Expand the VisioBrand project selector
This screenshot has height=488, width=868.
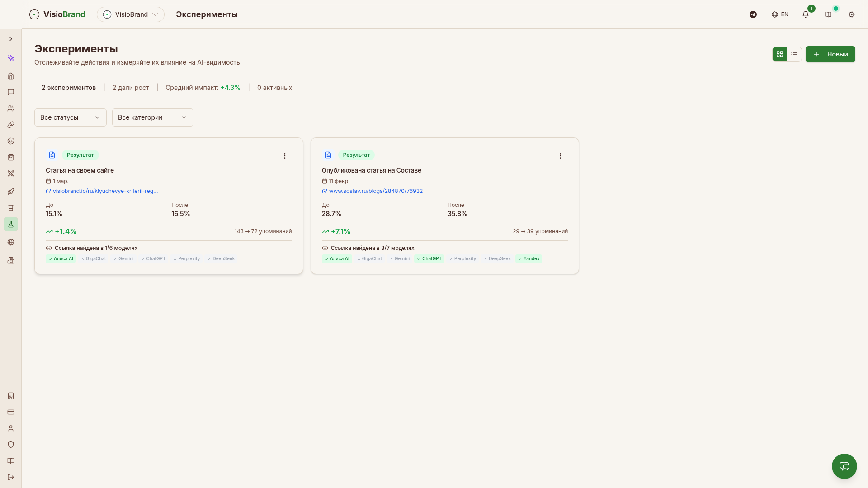point(131,14)
